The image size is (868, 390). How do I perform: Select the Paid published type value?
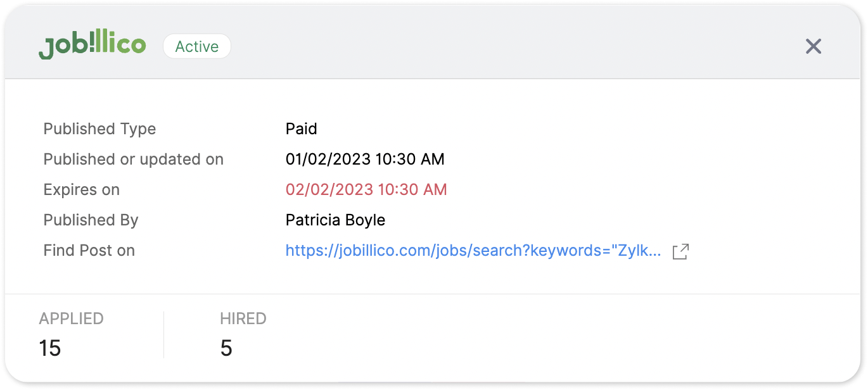302,129
